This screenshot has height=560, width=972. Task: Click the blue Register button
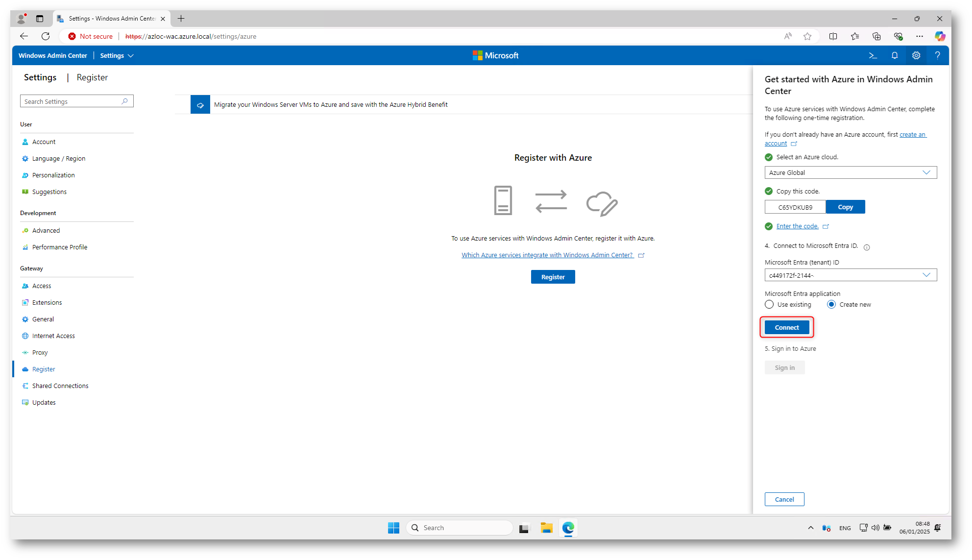pyautogui.click(x=553, y=277)
